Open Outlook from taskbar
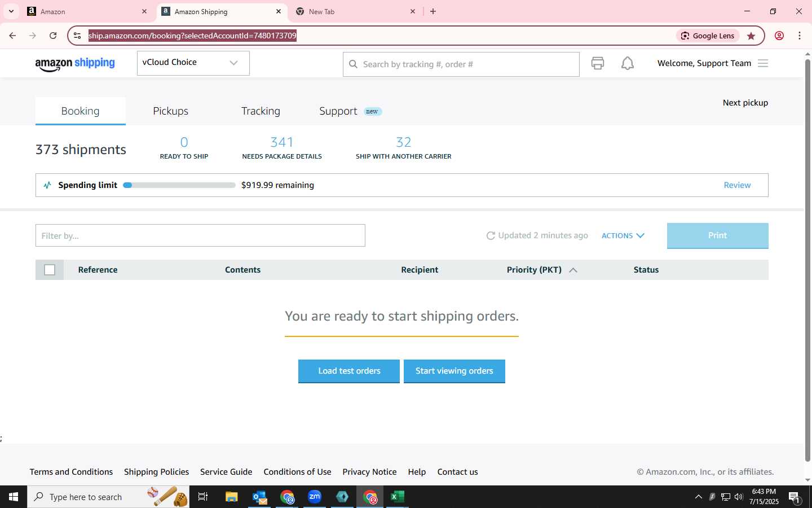812x508 pixels. pos(259,497)
